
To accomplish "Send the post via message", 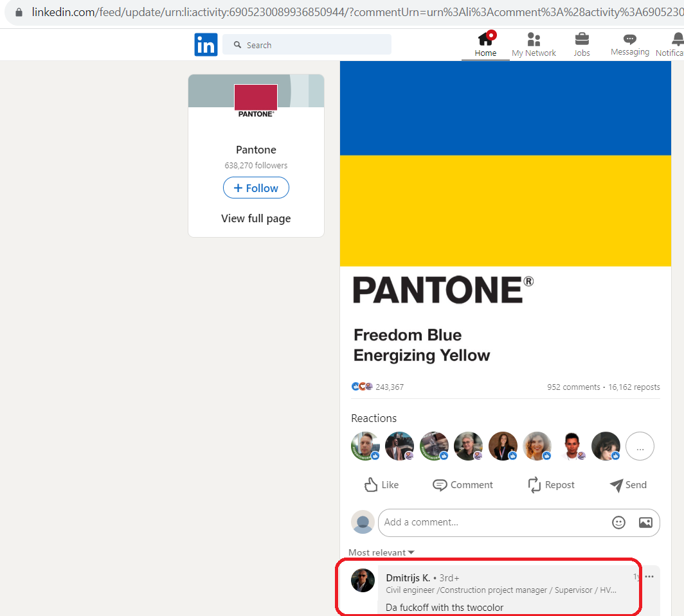I will [x=628, y=485].
